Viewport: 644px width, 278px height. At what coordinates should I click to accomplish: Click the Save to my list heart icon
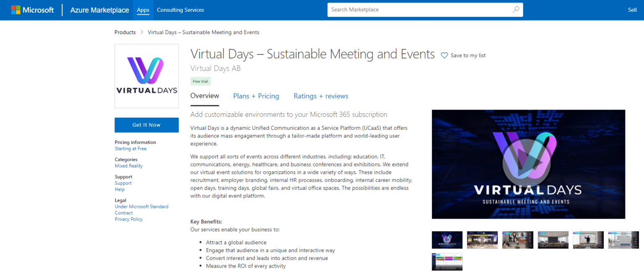pyautogui.click(x=444, y=55)
